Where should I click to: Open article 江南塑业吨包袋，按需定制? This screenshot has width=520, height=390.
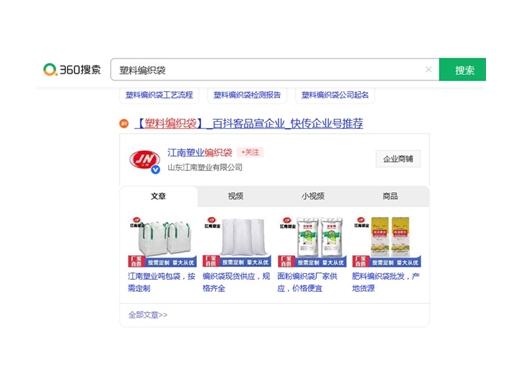162,282
